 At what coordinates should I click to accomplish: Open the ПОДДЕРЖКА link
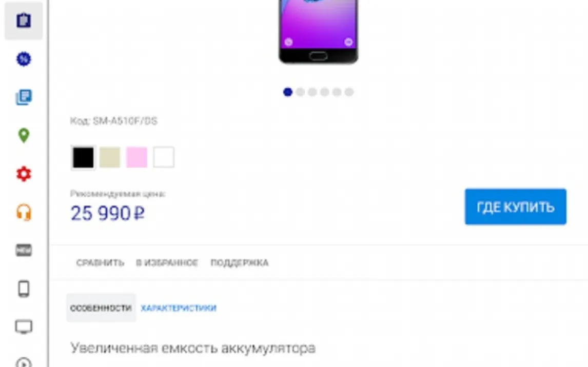240,263
